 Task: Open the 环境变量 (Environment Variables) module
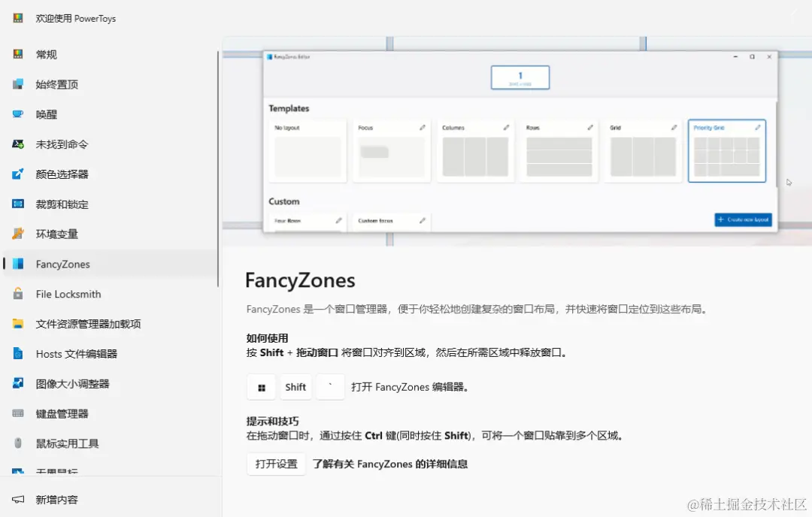(18, 234)
